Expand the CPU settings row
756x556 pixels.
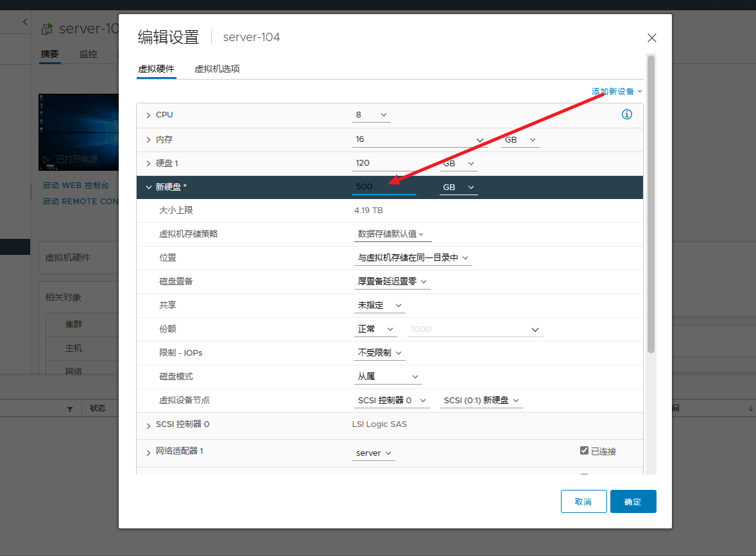click(149, 116)
